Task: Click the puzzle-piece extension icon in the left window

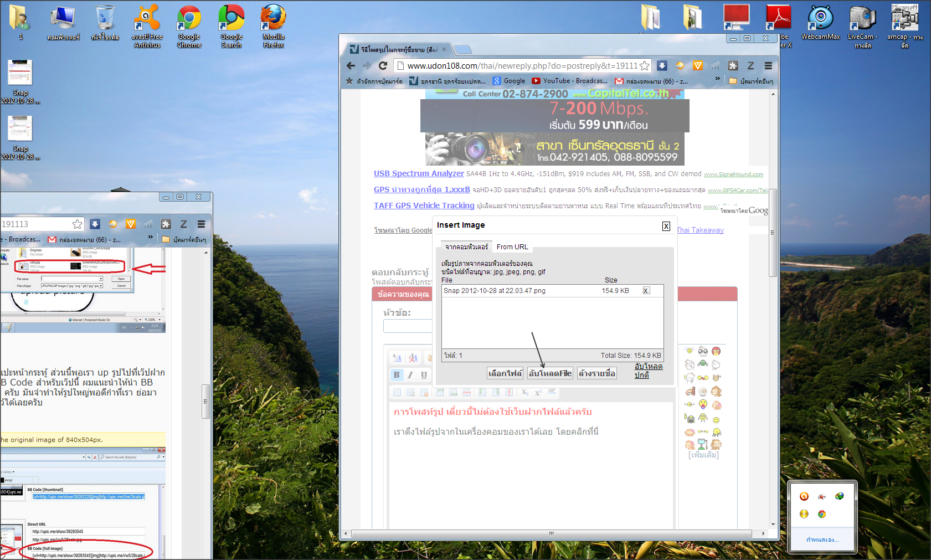Action: pyautogui.click(x=166, y=224)
